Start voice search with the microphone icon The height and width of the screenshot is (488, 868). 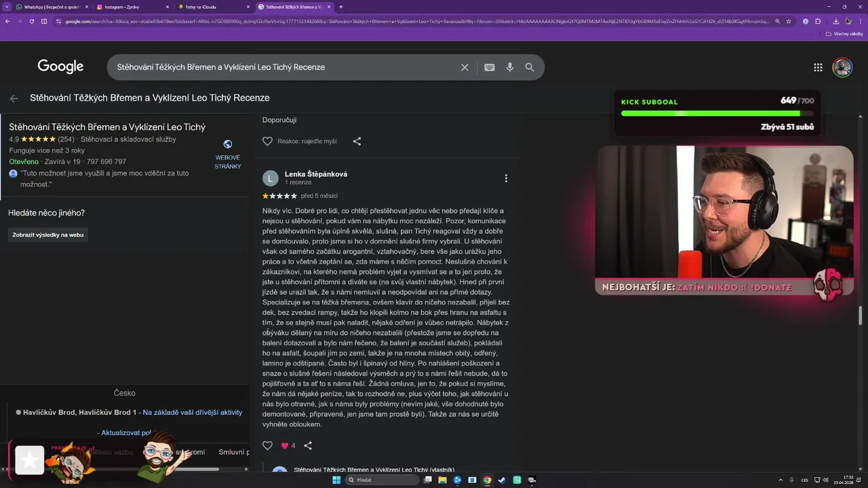click(510, 67)
